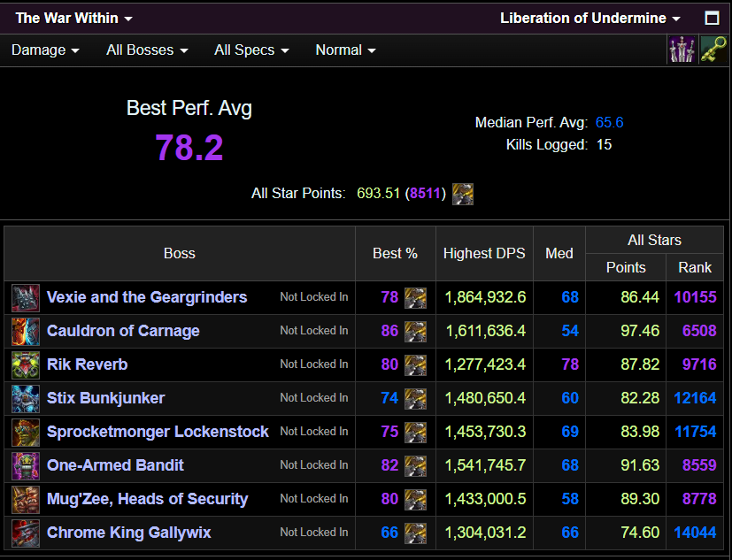Screen dimensions: 732x560
Task: Toggle the panel window icon in the top-right
Action: 712,19
